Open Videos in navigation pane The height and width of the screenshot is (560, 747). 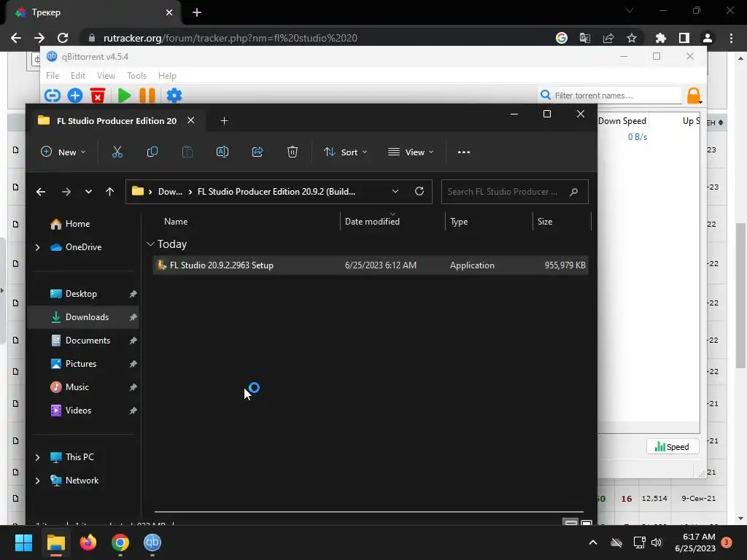(x=78, y=411)
